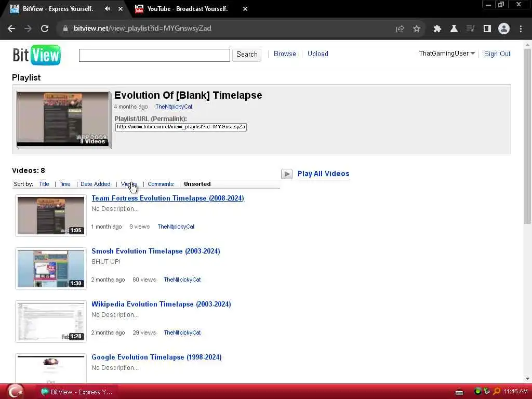Sort playlist by Comments
This screenshot has width=532, height=399.
pyautogui.click(x=161, y=184)
